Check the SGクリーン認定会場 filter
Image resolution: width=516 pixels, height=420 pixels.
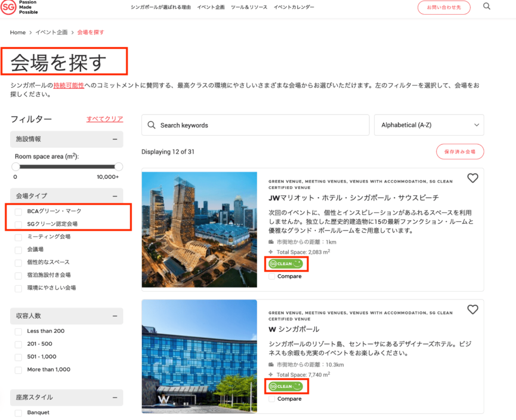point(19,224)
